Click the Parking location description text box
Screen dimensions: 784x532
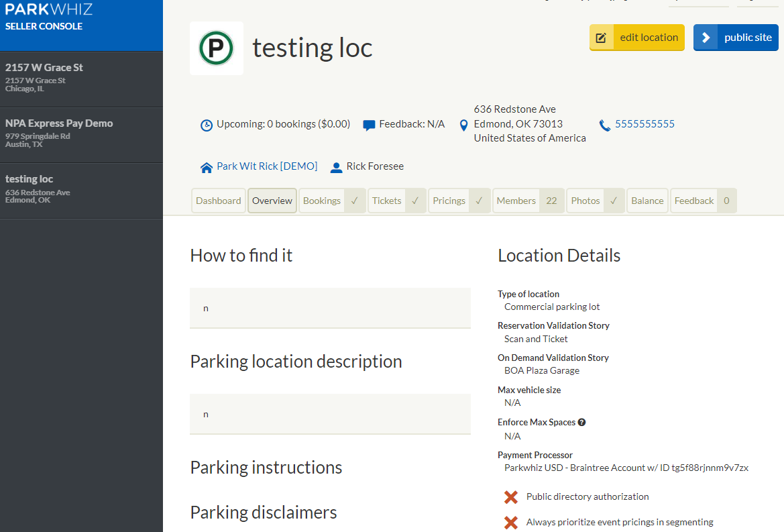tap(330, 414)
